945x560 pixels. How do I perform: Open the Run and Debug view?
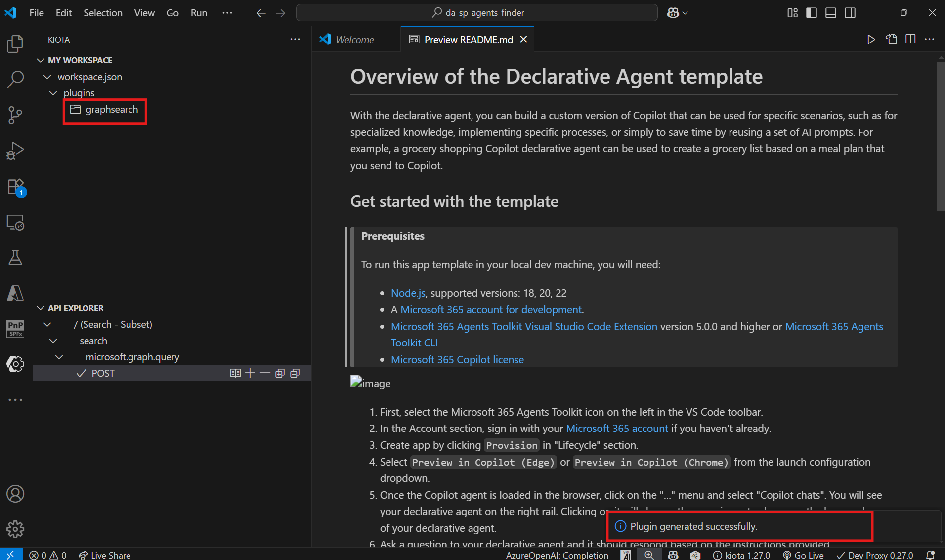pyautogui.click(x=15, y=151)
